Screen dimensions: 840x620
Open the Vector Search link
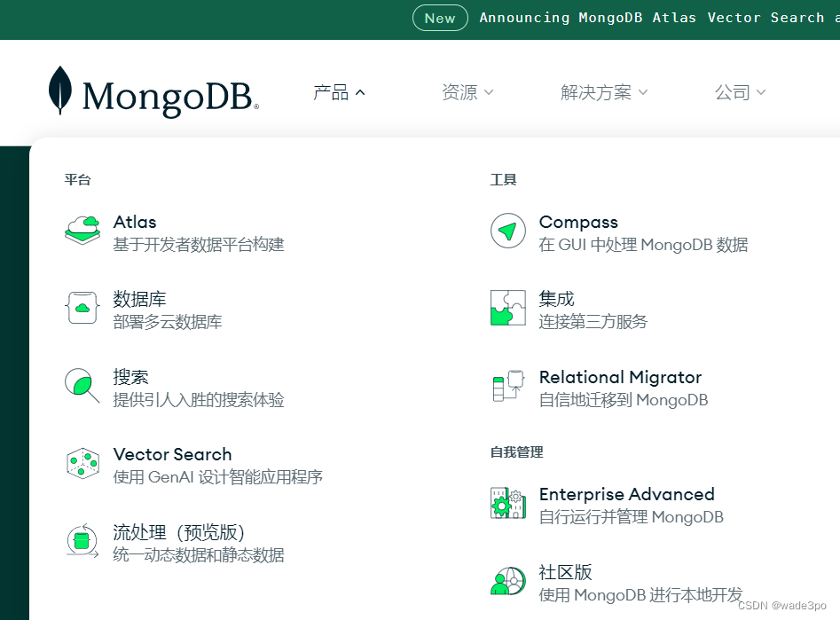[172, 454]
